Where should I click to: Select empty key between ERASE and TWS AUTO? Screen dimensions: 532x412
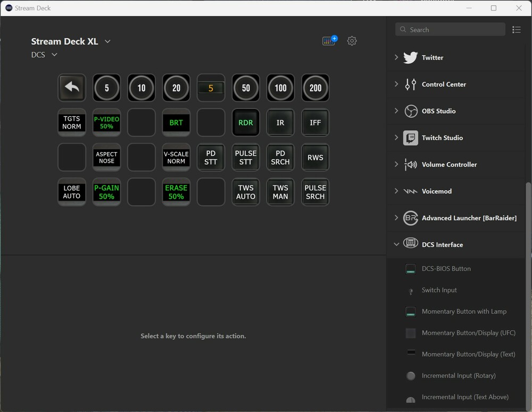211,192
